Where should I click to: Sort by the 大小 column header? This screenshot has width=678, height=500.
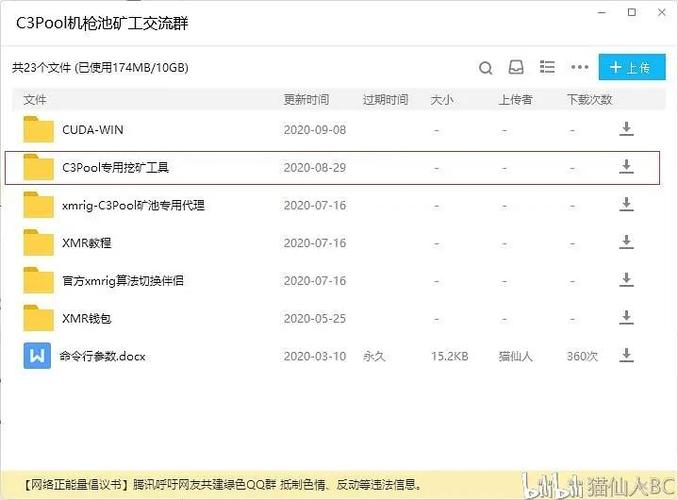pyautogui.click(x=442, y=100)
